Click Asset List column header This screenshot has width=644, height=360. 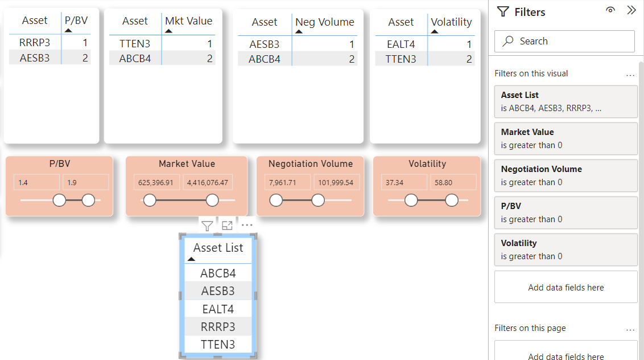coord(218,248)
